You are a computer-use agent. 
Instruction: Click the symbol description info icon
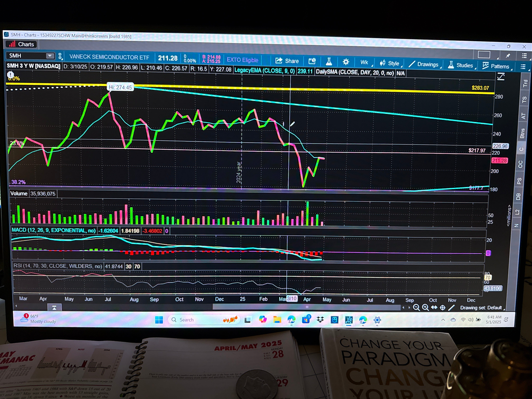[312, 61]
